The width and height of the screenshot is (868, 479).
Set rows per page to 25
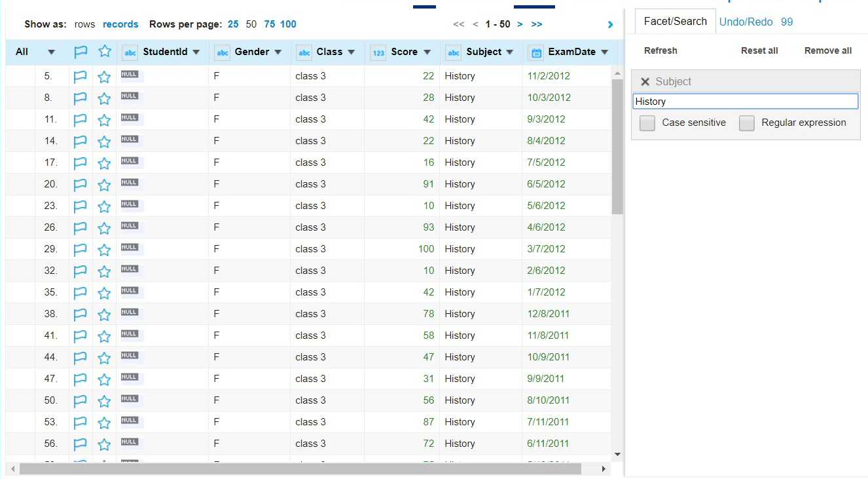(x=233, y=24)
